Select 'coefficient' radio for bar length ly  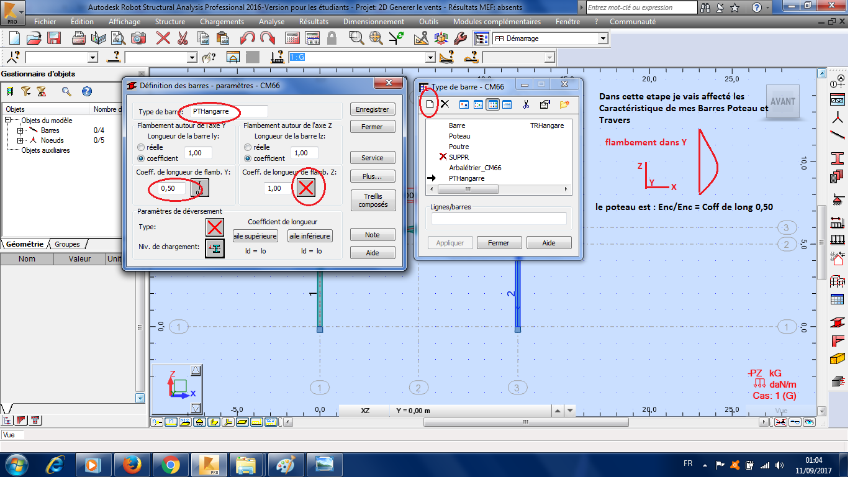[x=141, y=158]
